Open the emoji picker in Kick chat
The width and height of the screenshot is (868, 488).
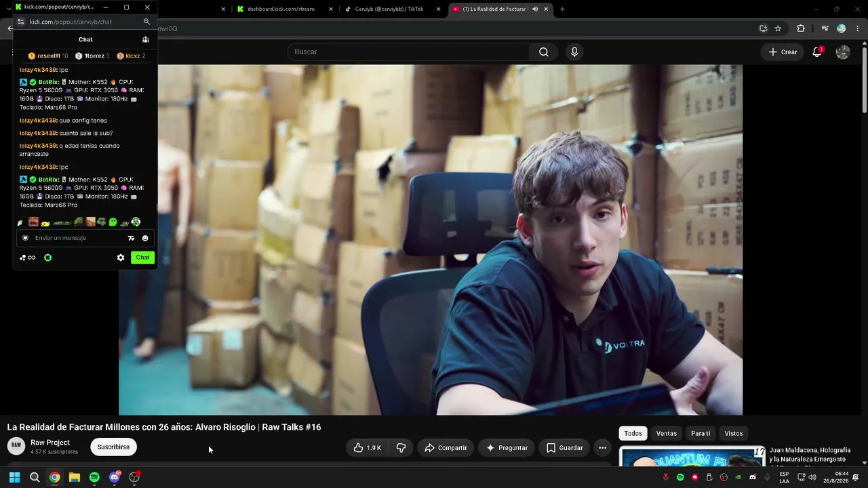click(145, 238)
